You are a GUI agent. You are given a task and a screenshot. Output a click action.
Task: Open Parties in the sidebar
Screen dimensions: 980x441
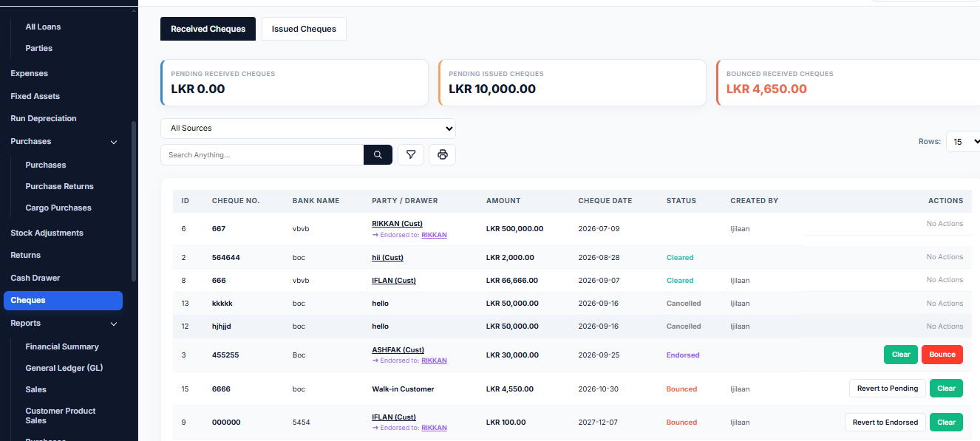click(38, 48)
